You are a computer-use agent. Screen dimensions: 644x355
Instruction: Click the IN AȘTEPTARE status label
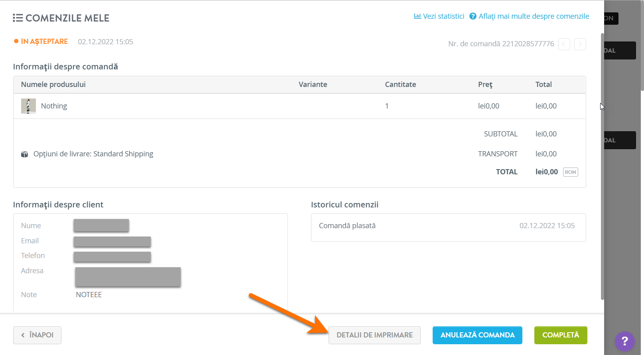point(44,41)
